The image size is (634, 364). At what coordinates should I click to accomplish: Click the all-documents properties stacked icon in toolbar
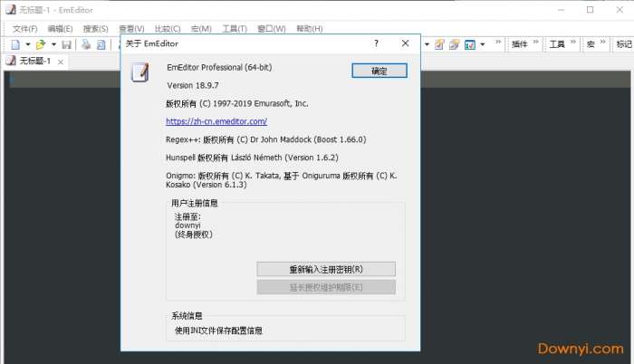click(455, 44)
